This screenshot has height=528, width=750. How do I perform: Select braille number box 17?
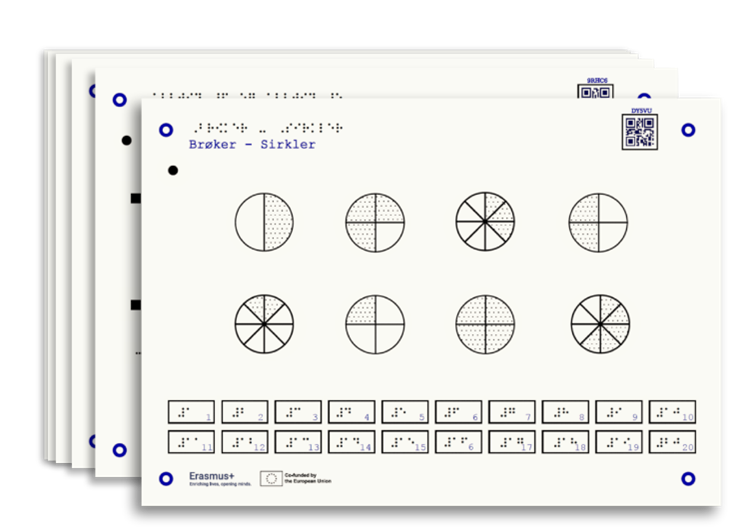coord(512,442)
